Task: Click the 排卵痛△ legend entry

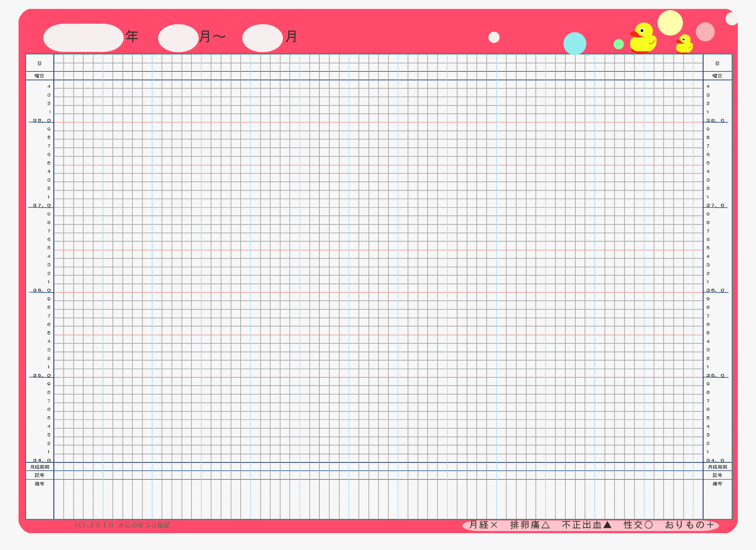Action: point(530,525)
